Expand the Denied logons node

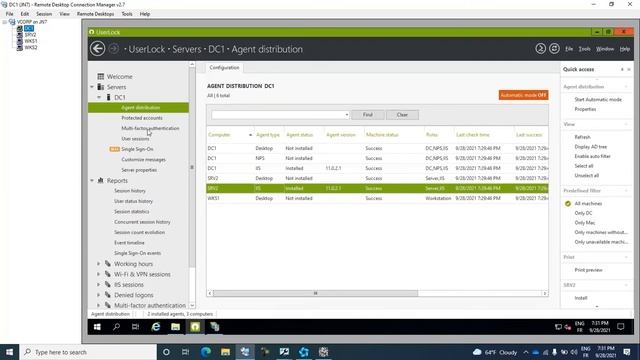tap(98, 295)
